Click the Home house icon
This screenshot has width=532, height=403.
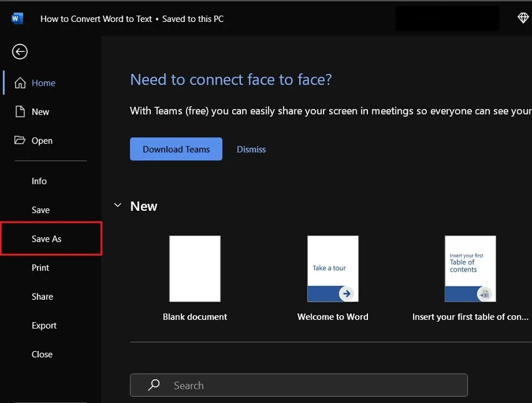click(20, 83)
